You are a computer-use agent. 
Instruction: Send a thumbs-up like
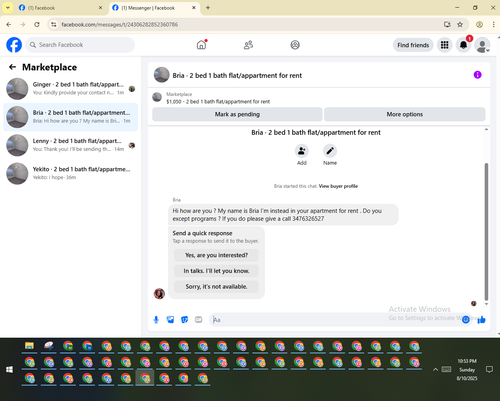coord(481,320)
